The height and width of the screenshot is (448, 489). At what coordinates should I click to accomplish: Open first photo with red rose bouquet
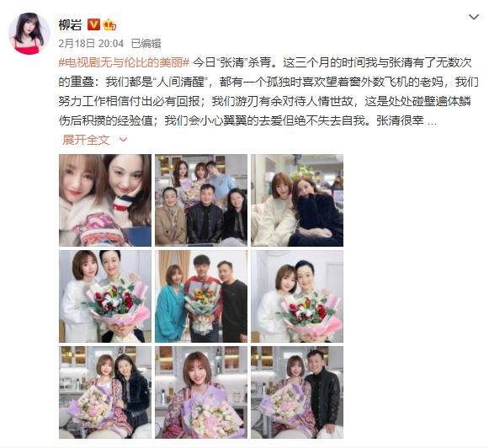click(x=105, y=296)
